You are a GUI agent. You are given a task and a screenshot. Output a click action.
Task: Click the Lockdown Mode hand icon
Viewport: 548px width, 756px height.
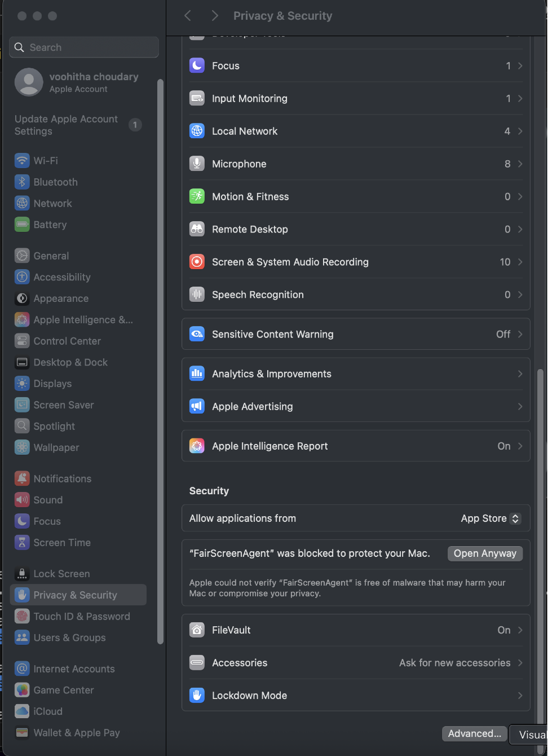pyautogui.click(x=197, y=696)
